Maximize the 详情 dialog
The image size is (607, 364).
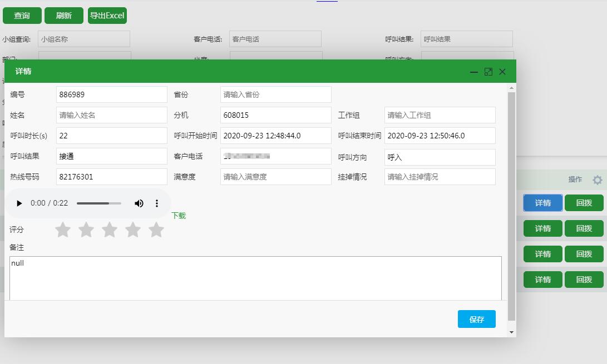[x=488, y=72]
